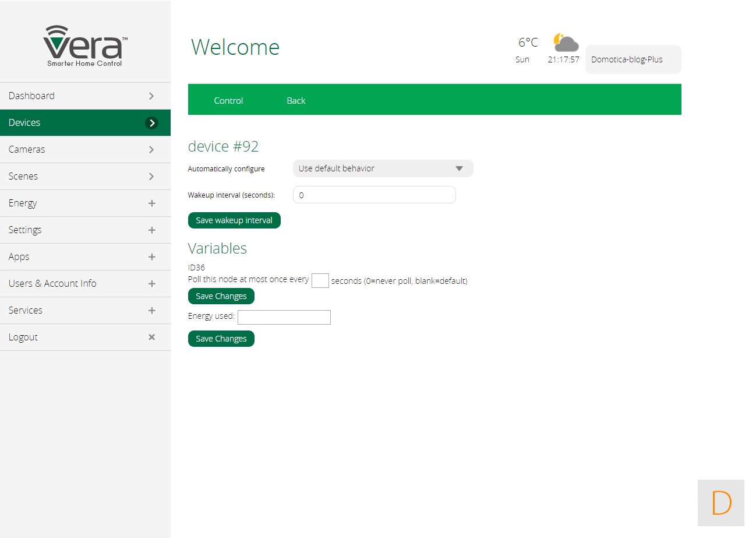Save Changes below the Energy used field
The width and height of the screenshot is (756, 538).
tap(221, 339)
